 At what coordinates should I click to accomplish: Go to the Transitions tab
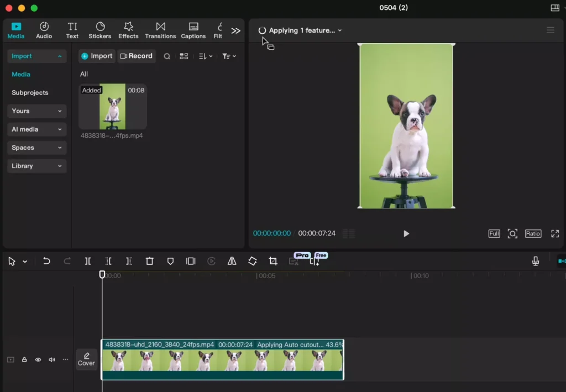coord(160,30)
